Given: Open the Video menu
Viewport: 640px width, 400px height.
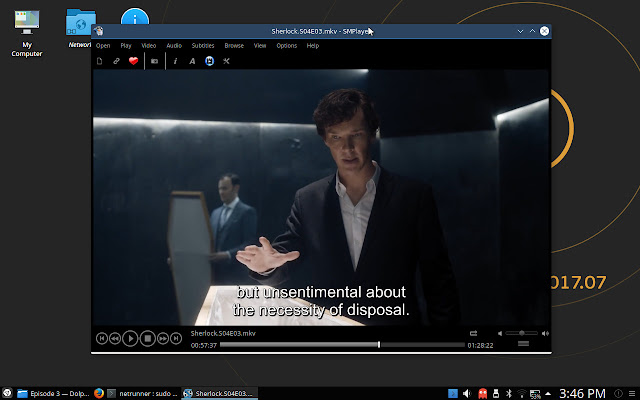Looking at the screenshot, I should coord(149,46).
